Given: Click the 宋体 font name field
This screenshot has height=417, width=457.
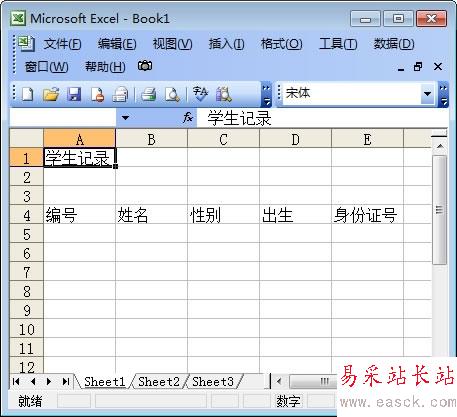Looking at the screenshot, I should (x=352, y=94).
